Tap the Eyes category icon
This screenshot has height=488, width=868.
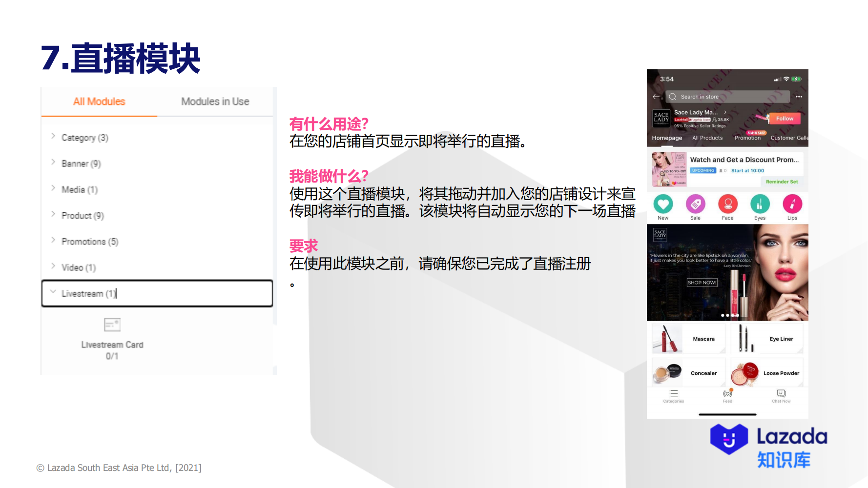[760, 204]
